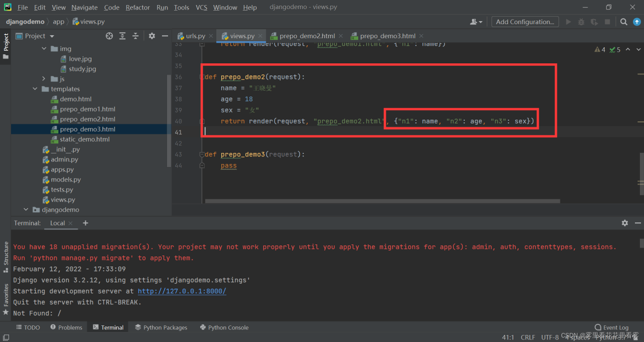Screen dimensions: 644x342
Task: Open IDE settings gear in top toolbar
Action: [x=637, y=22]
